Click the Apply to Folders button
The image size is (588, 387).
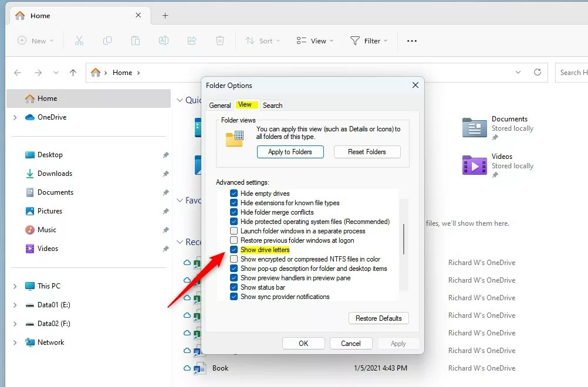[x=290, y=152]
